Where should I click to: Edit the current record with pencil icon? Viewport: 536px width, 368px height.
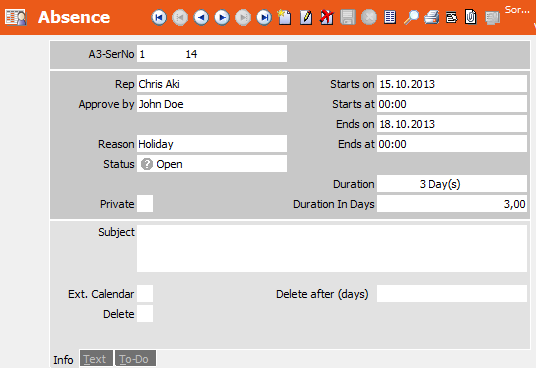point(306,17)
